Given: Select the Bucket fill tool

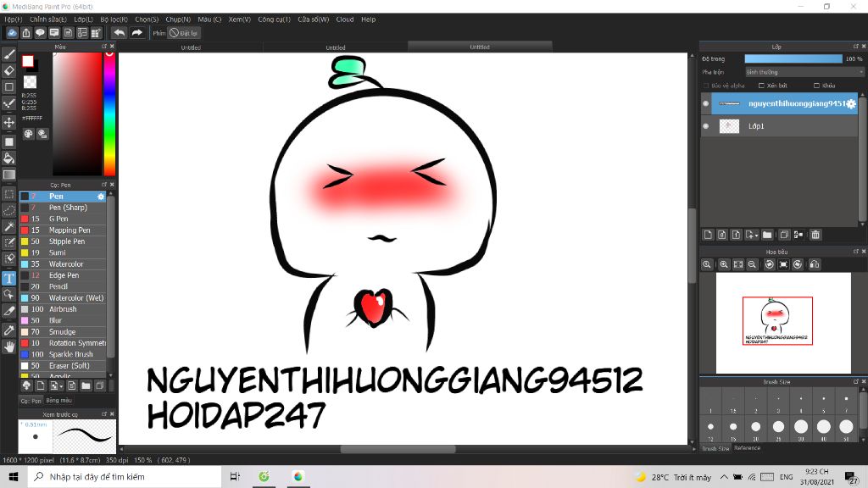Looking at the screenshot, I should click(x=8, y=158).
